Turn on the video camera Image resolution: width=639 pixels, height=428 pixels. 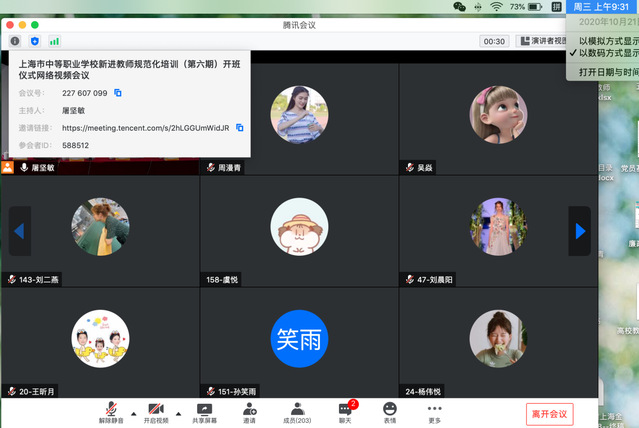(x=156, y=412)
